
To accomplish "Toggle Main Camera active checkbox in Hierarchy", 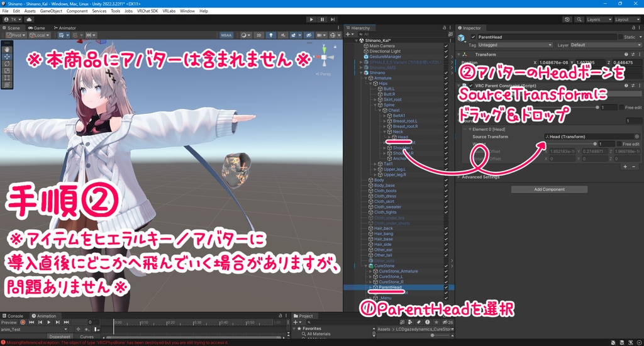I will (x=446, y=46).
